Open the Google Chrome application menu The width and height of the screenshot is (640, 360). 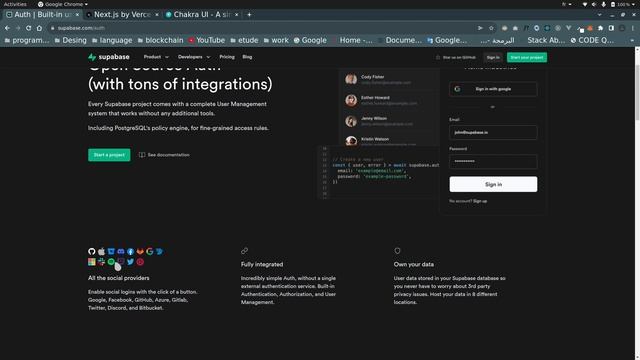[x=62, y=4]
